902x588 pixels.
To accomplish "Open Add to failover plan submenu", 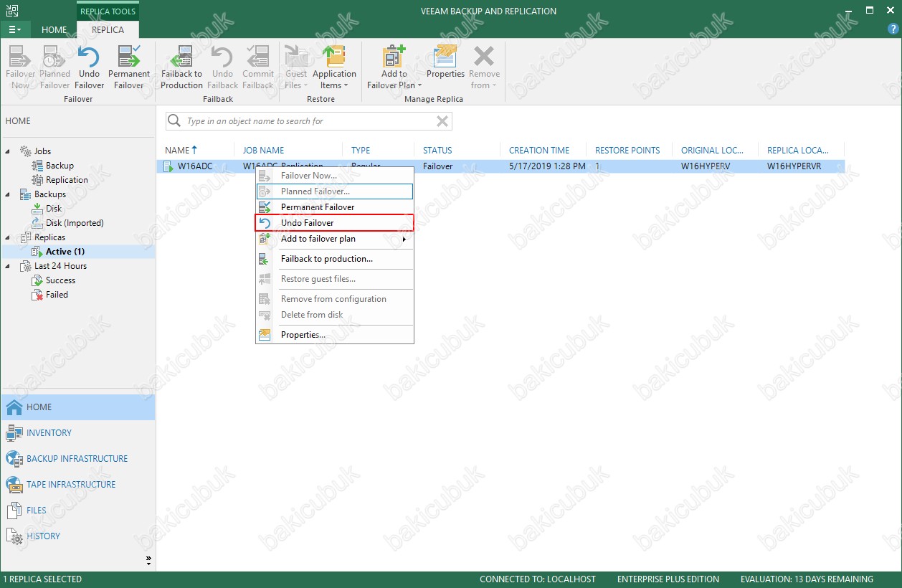I will [335, 239].
